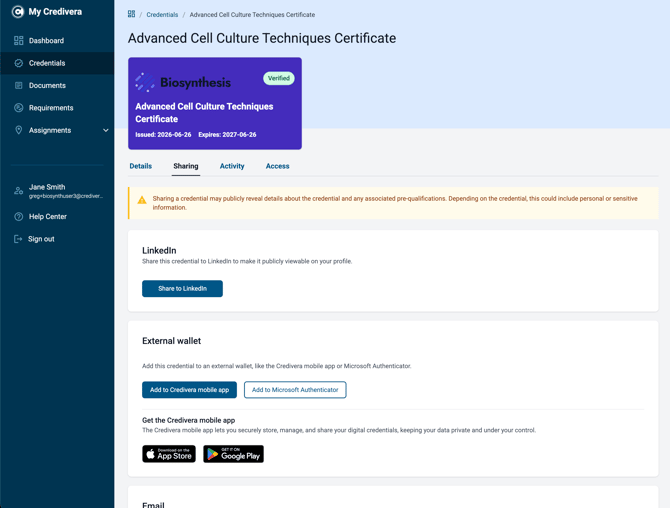Open the Jane Smith profile icon

18,191
